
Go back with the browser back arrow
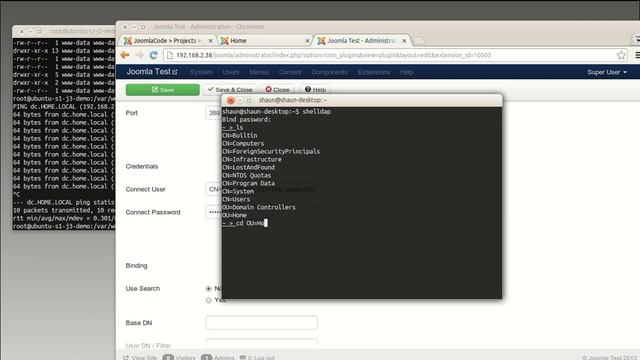(x=125, y=55)
